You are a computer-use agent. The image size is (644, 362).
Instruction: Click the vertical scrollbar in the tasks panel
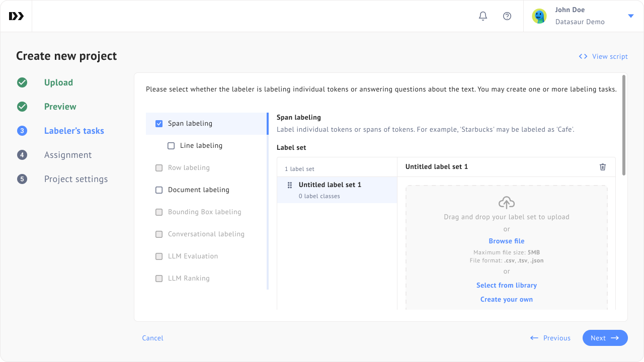click(624, 126)
